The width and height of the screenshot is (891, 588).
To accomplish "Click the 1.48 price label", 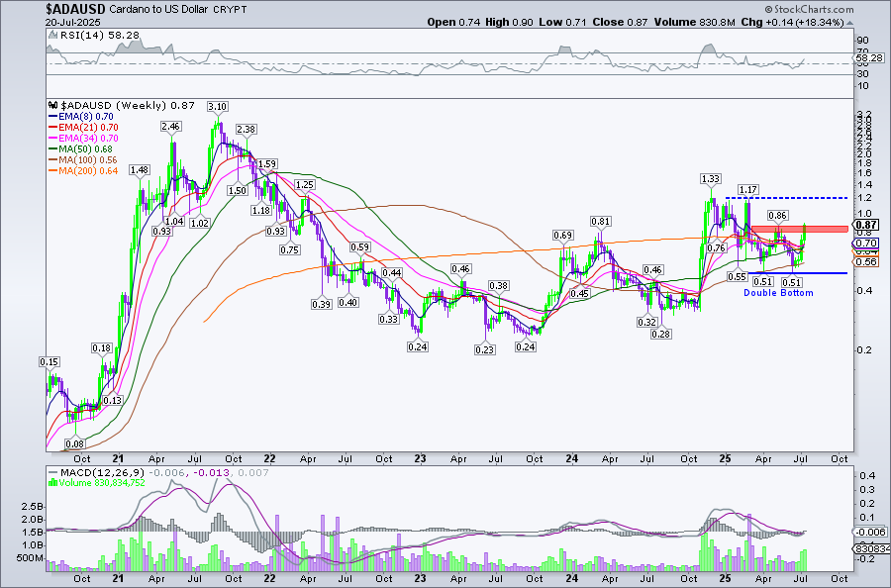I will (140, 170).
